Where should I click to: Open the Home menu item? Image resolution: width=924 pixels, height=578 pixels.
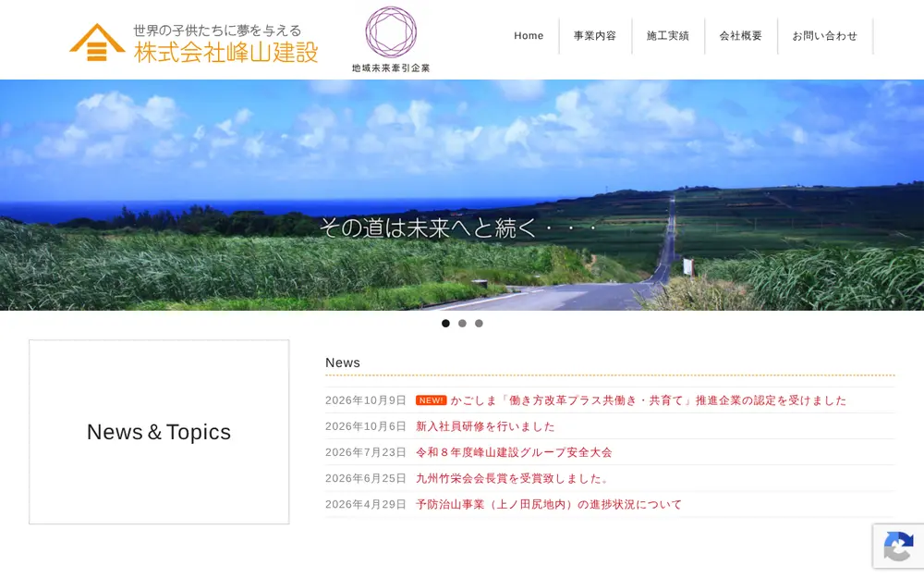(529, 36)
